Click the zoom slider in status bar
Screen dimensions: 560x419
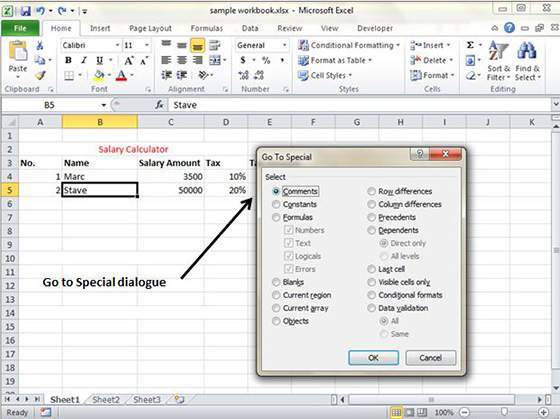click(504, 413)
